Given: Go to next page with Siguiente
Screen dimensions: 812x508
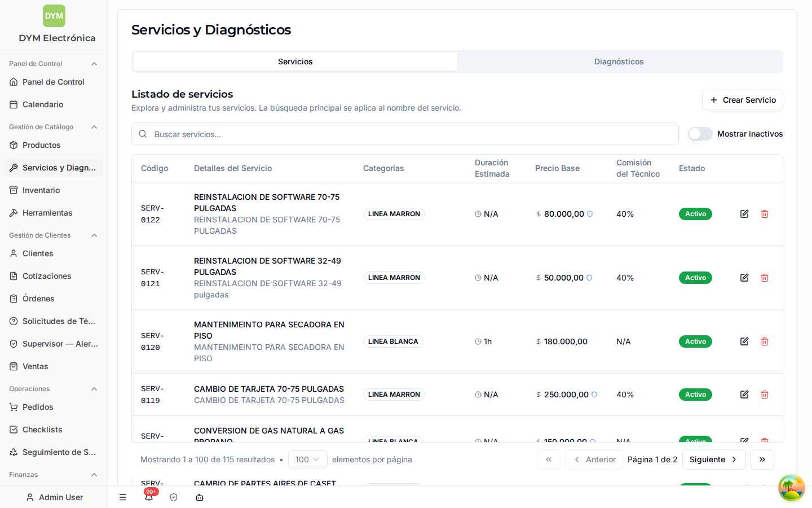Looking at the screenshot, I should (714, 459).
